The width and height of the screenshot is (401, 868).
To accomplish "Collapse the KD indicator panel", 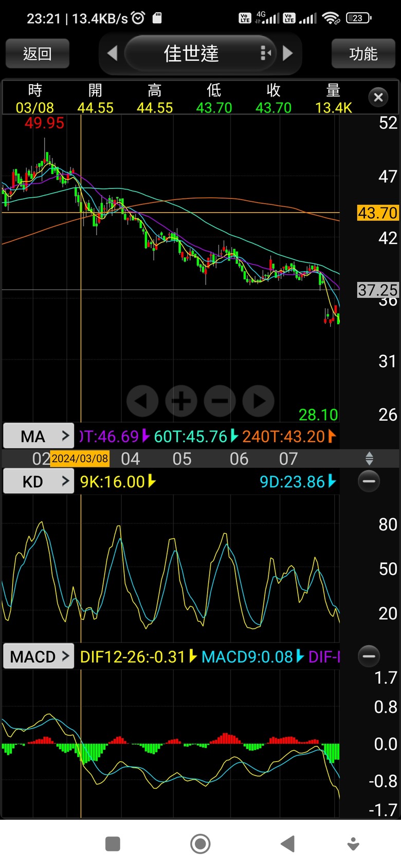I will point(369,481).
